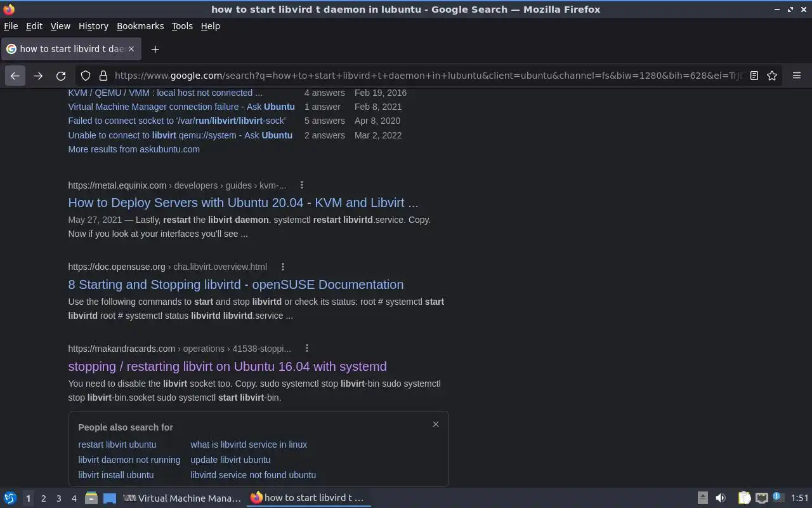Switch to workspace 4
The width and height of the screenshot is (812, 508).
pyautogui.click(x=74, y=498)
